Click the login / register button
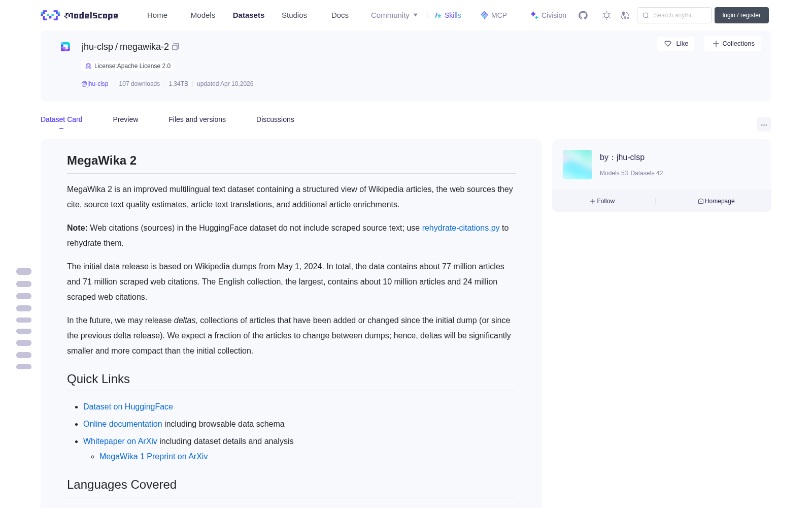The height and width of the screenshot is (508, 812). 741,15
